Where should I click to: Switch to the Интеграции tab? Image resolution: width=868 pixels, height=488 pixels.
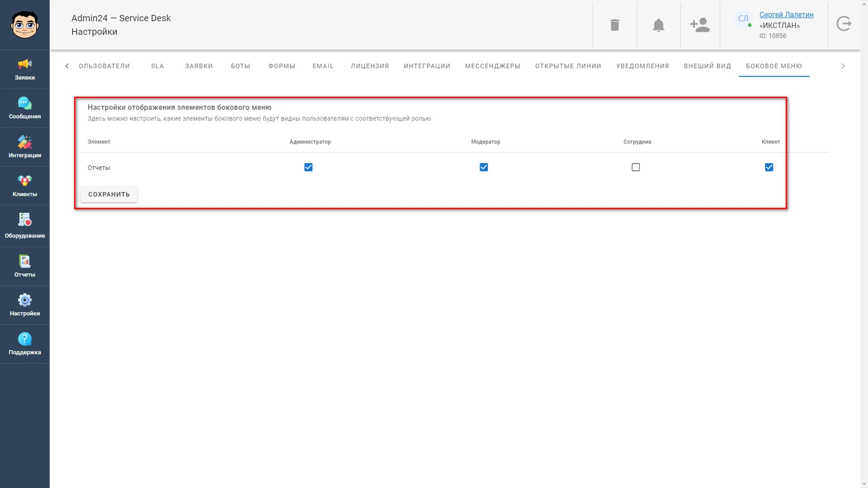tap(427, 66)
